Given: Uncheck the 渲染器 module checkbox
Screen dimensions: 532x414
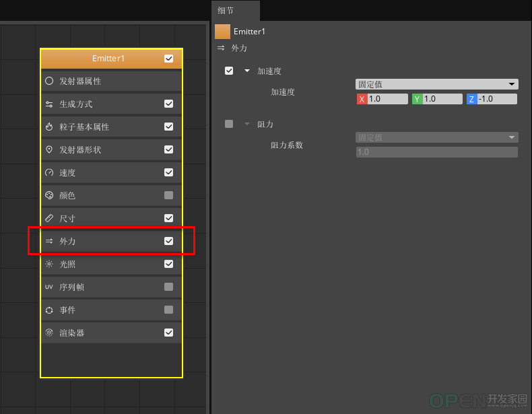Looking at the screenshot, I should [x=168, y=333].
